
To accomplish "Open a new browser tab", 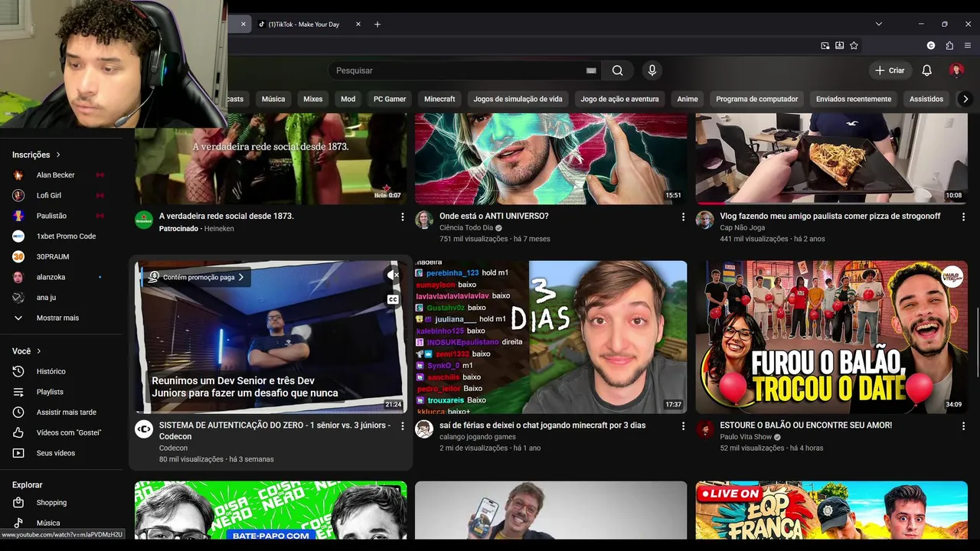I will pyautogui.click(x=377, y=24).
